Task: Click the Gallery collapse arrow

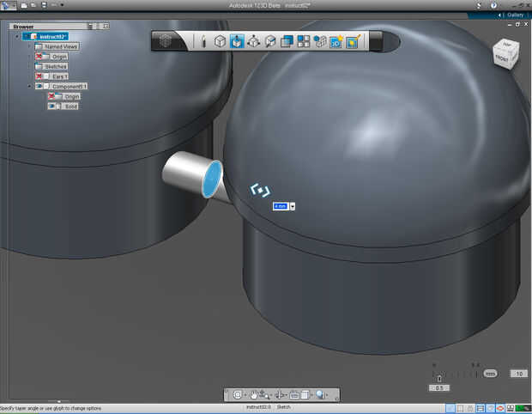Action: coord(499,15)
